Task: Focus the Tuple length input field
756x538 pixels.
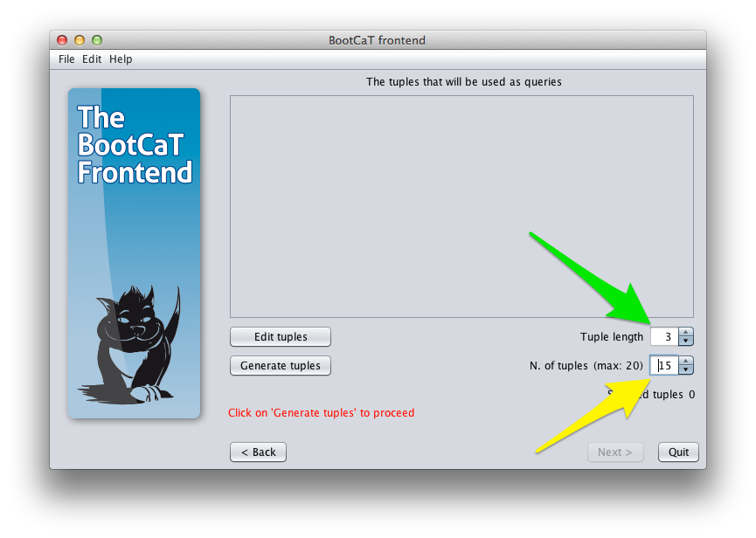Action: click(664, 336)
